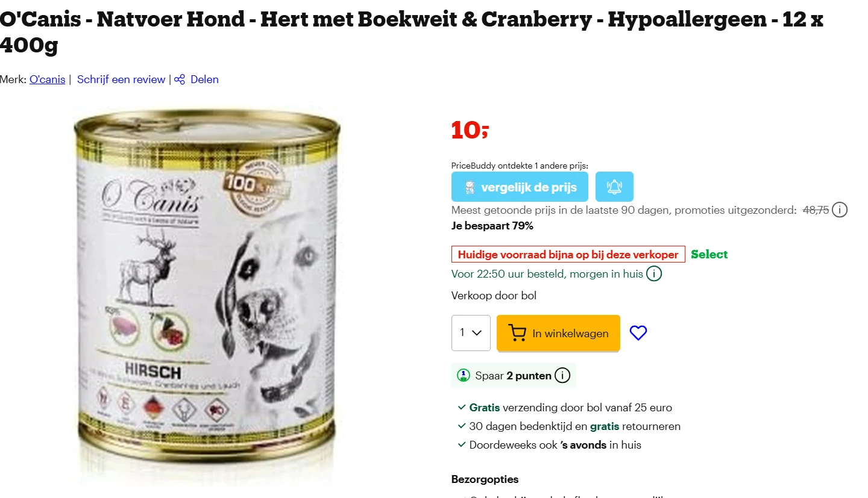The height and width of the screenshot is (498, 868).
Task: Click the share icon next to Delen
Action: 180,79
